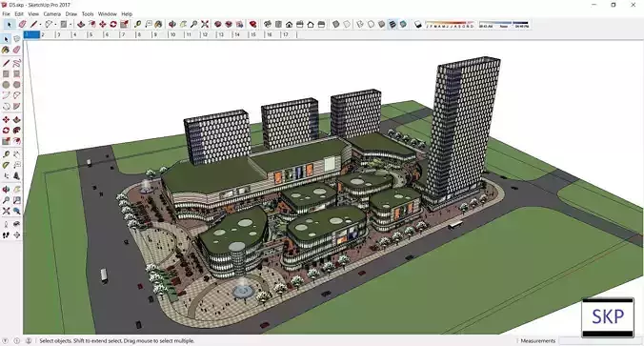Send model to LayOut
The image size is (644, 346).
[239, 25]
